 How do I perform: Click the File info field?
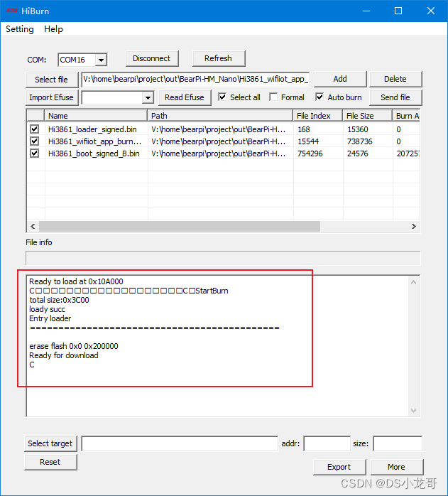223,258
